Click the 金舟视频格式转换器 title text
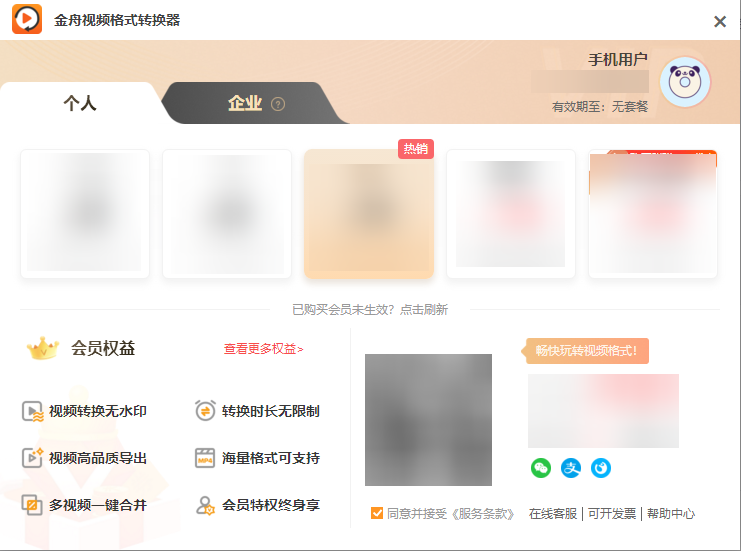Image resolution: width=741 pixels, height=551 pixels. point(117,20)
